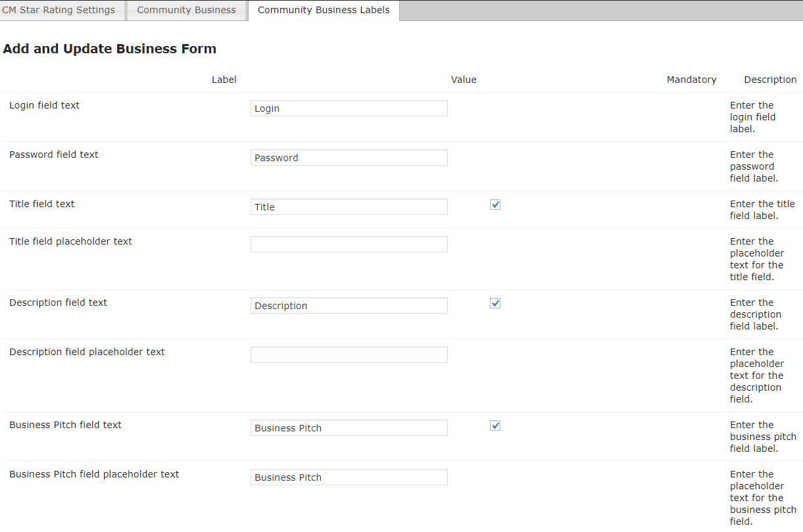Image resolution: width=803 pixels, height=532 pixels.
Task: Click the "Add and Update Business Form" heading
Action: pyautogui.click(x=110, y=49)
